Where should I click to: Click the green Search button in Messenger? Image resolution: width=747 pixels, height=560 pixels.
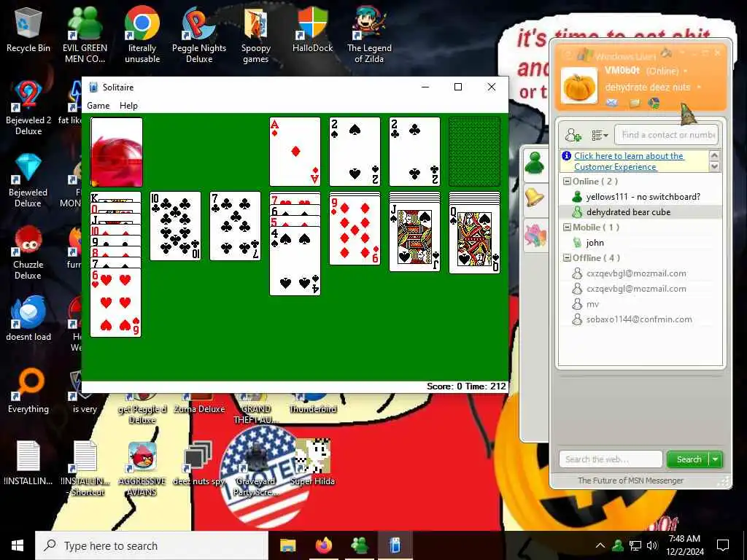point(689,459)
